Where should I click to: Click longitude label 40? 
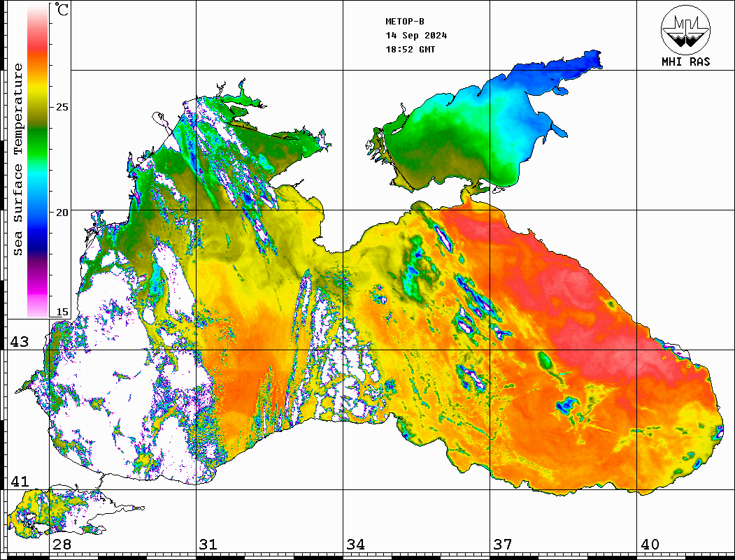[x=650, y=544]
